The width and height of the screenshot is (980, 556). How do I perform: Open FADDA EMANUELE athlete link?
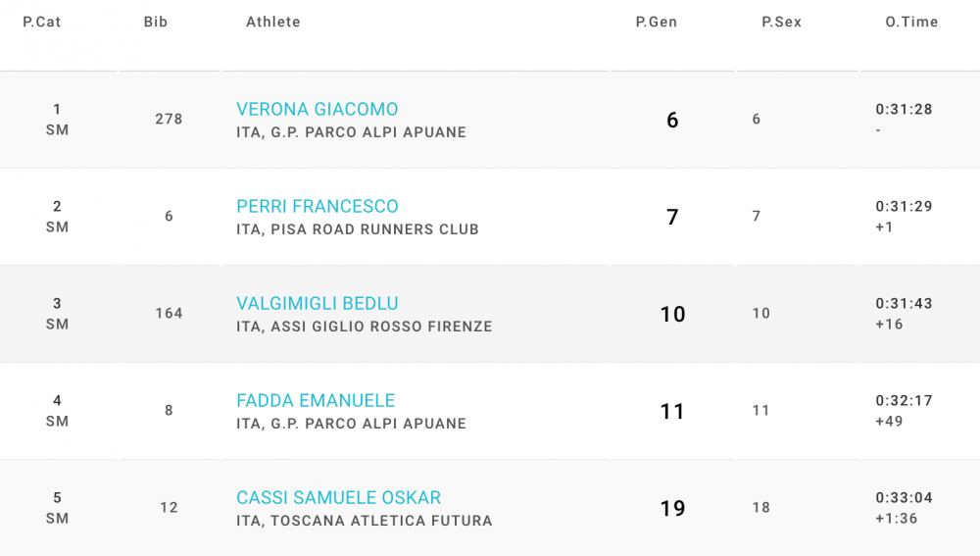(316, 400)
